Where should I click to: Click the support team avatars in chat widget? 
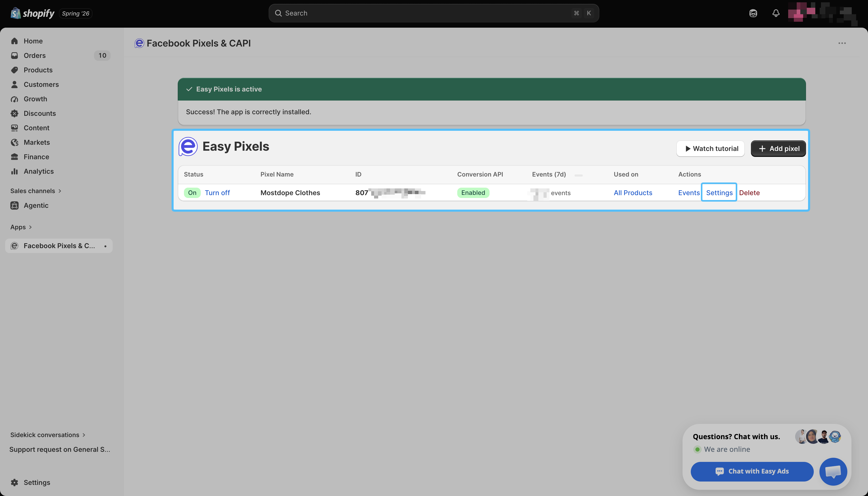pyautogui.click(x=818, y=436)
